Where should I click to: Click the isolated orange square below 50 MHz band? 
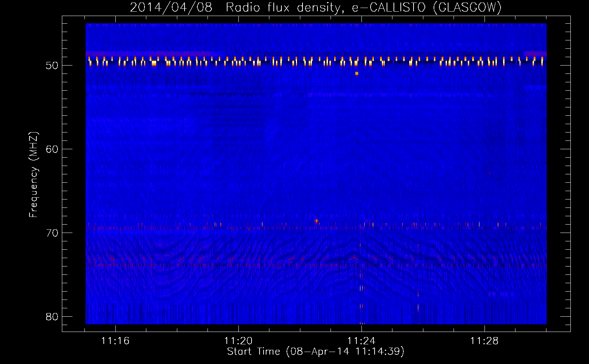pyautogui.click(x=357, y=74)
